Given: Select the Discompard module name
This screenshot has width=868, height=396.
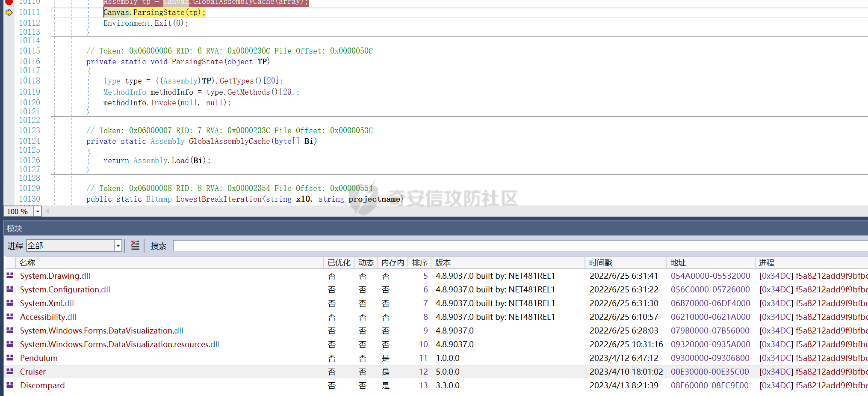Looking at the screenshot, I should tap(42, 385).
